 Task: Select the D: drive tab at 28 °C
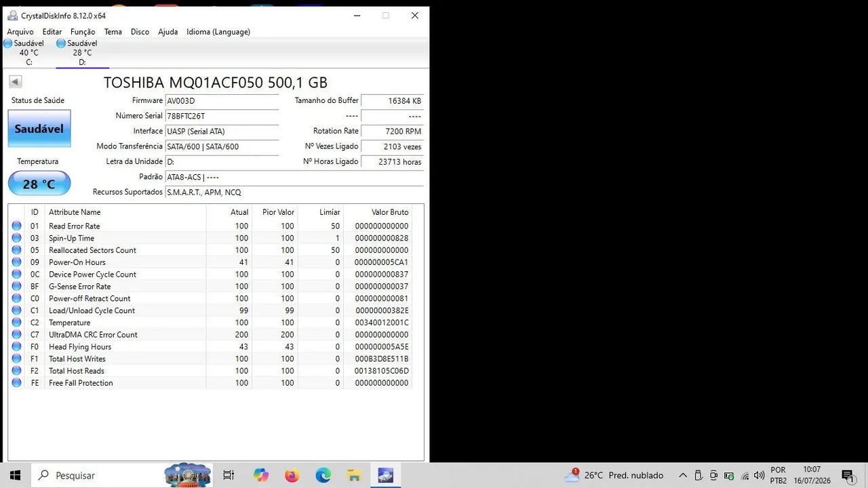click(x=82, y=52)
